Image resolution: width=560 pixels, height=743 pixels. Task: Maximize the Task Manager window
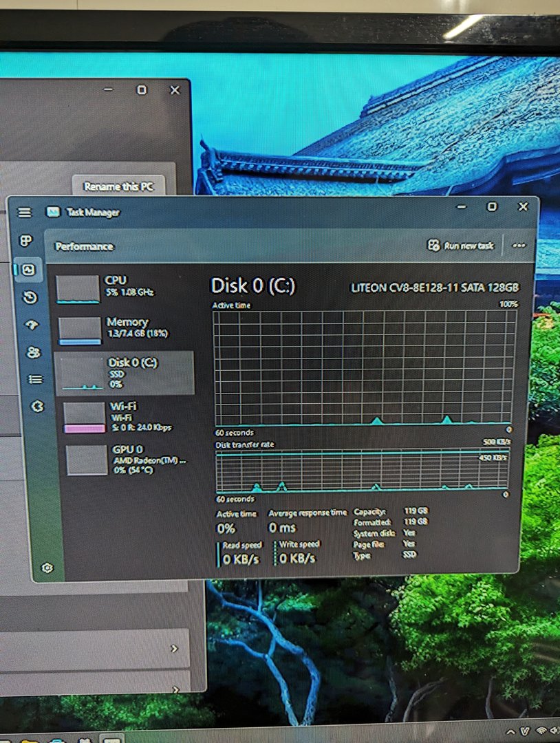pyautogui.click(x=492, y=206)
